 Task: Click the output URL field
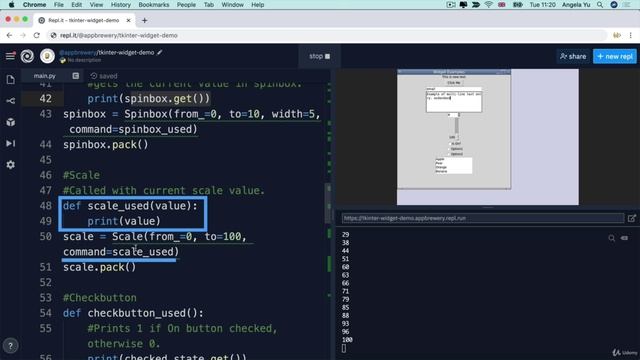pos(483,218)
